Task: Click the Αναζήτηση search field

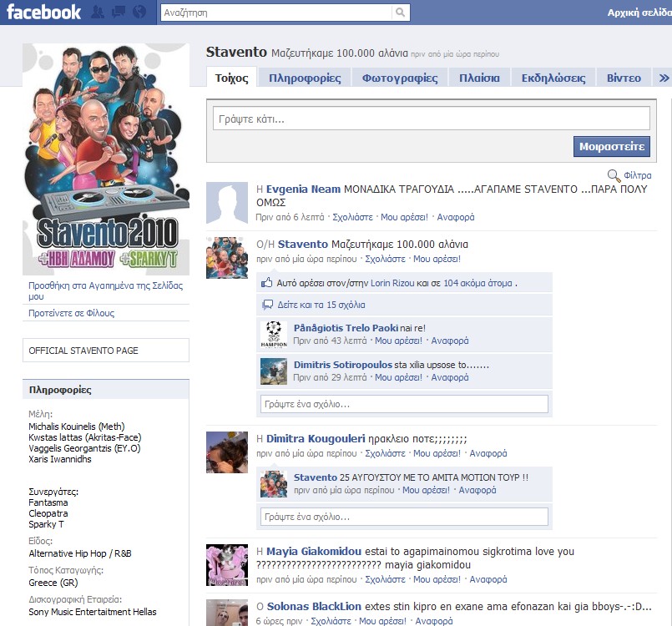Action: click(275, 13)
